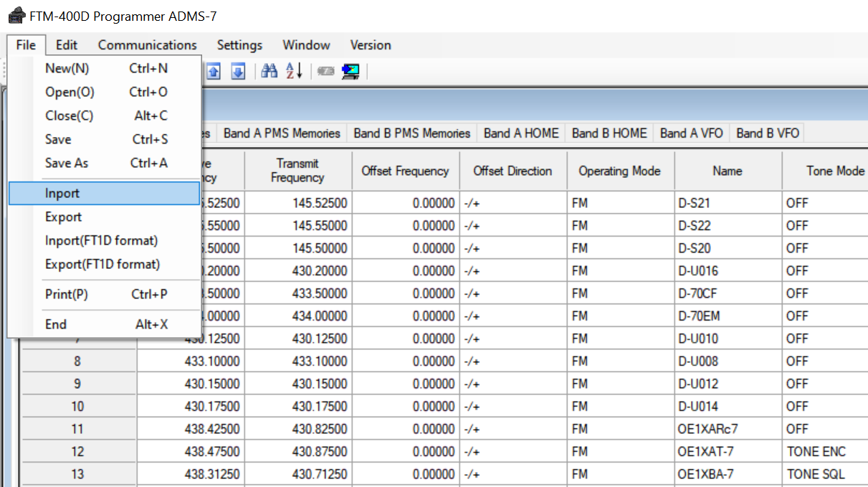Select row header 8
The image size is (868, 487).
[x=77, y=361]
